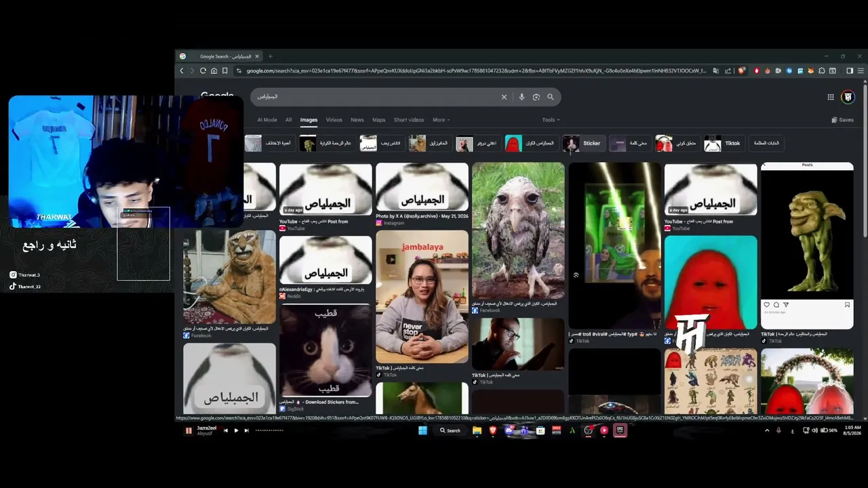
Task: Play the media with taskbar play button
Action: click(236, 430)
